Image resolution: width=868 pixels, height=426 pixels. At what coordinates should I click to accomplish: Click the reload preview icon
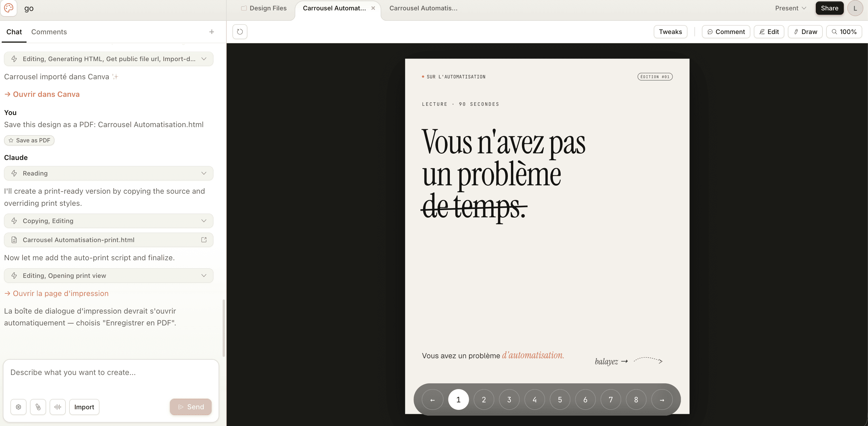(240, 32)
